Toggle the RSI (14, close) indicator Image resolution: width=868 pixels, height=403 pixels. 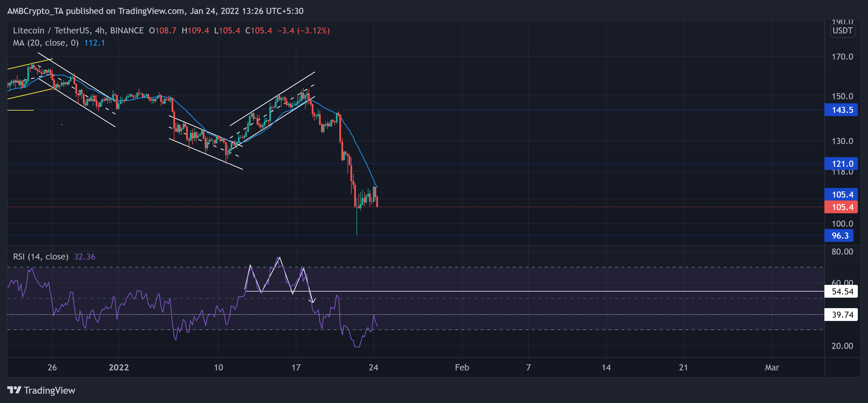point(40,257)
